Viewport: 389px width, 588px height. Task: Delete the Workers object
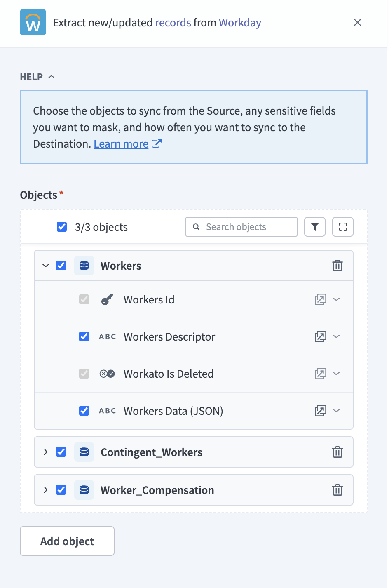337,266
